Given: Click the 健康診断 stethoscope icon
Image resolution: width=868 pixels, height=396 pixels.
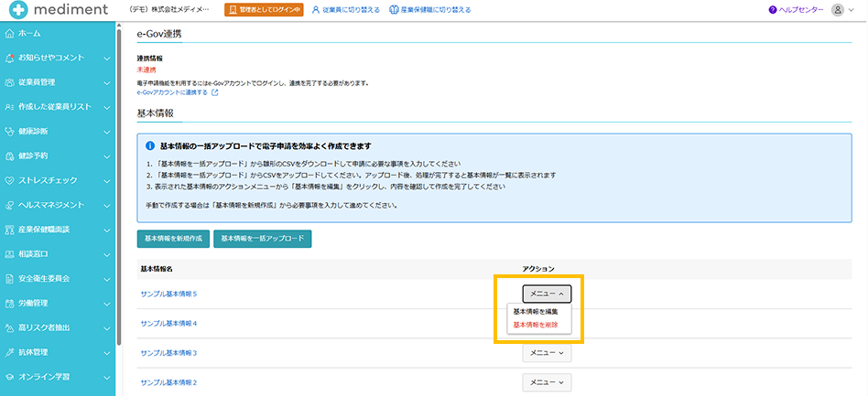Looking at the screenshot, I should 9,131.
